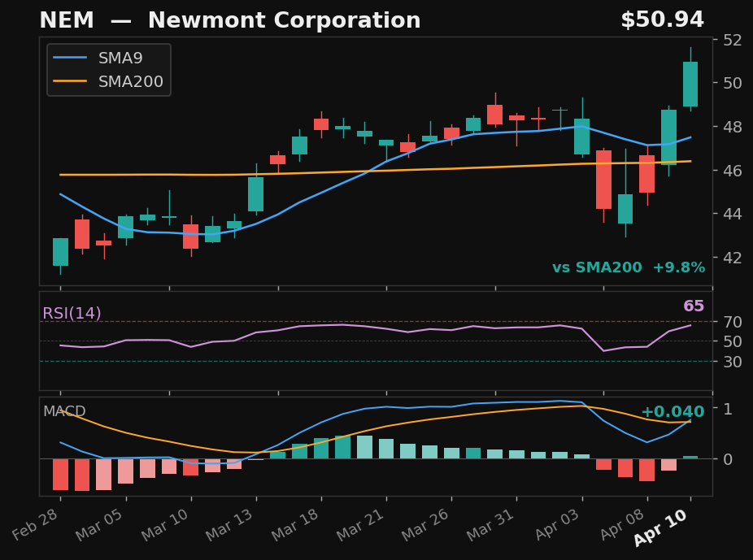This screenshot has width=753, height=560.
Task: Click the 42 price axis tick label
Action: [x=733, y=257]
